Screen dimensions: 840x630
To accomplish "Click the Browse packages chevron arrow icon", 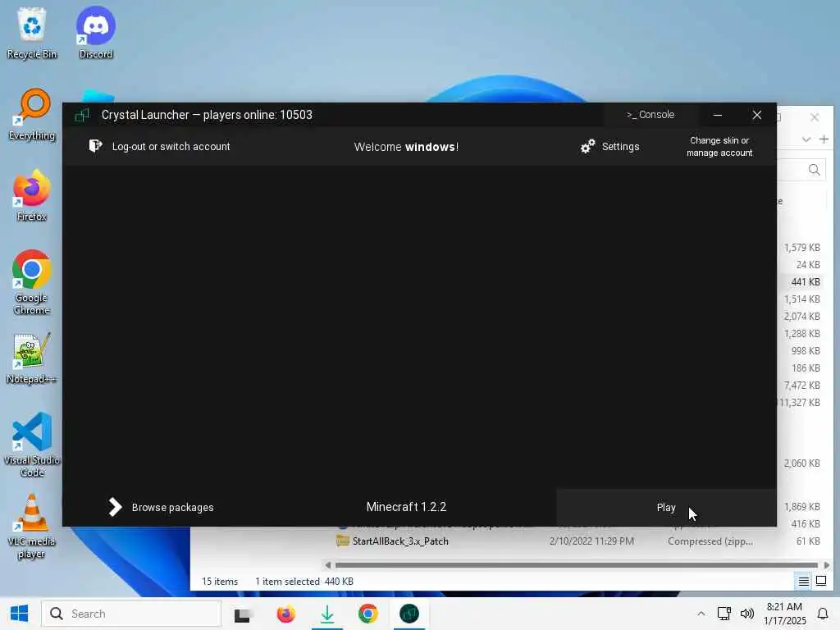I will coord(115,507).
